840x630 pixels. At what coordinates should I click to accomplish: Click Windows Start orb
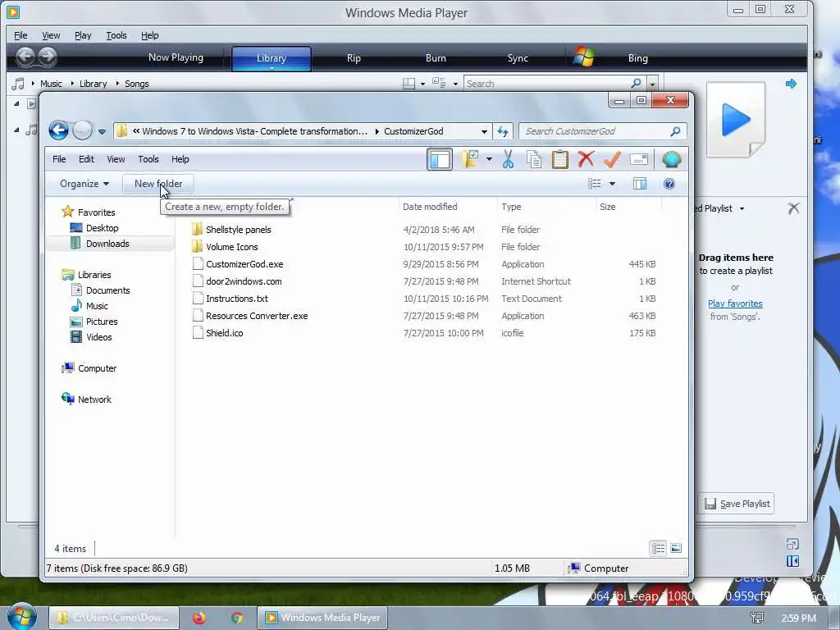point(21,616)
